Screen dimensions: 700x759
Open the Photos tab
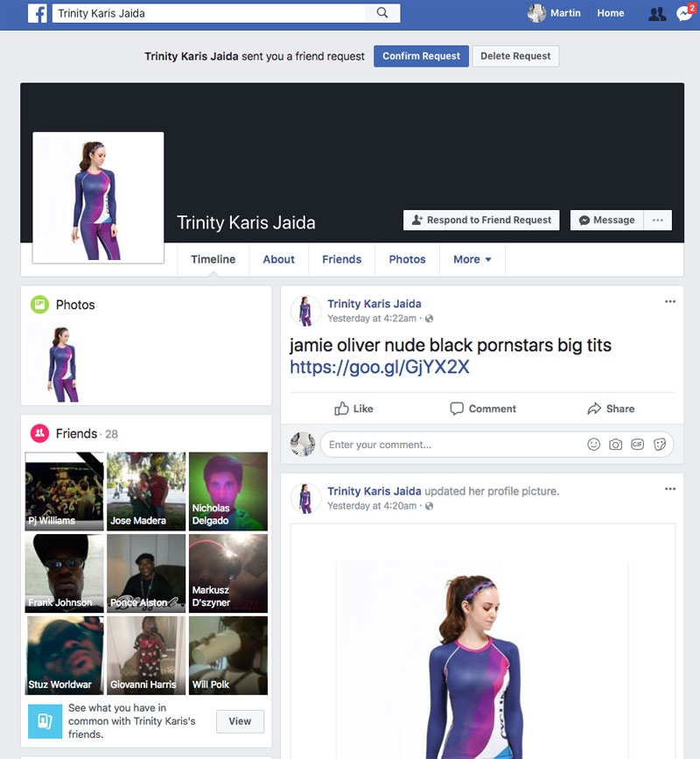coord(407,259)
